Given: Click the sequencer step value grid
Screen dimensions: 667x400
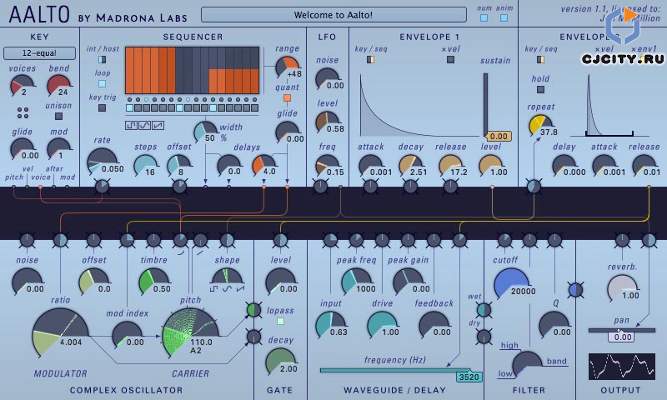Looking at the screenshot, I should click(192, 70).
